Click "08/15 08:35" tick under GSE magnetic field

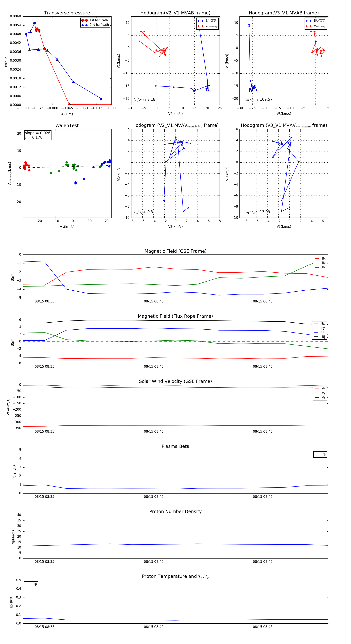(44, 301)
